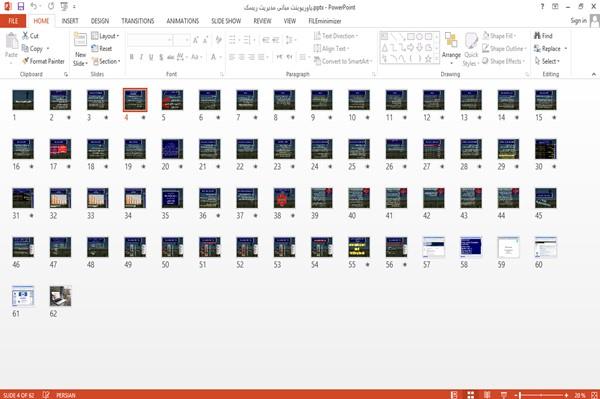Image resolution: width=600 pixels, height=399 pixels.
Task: Click PERSIAN language in status bar
Action: coord(66,395)
